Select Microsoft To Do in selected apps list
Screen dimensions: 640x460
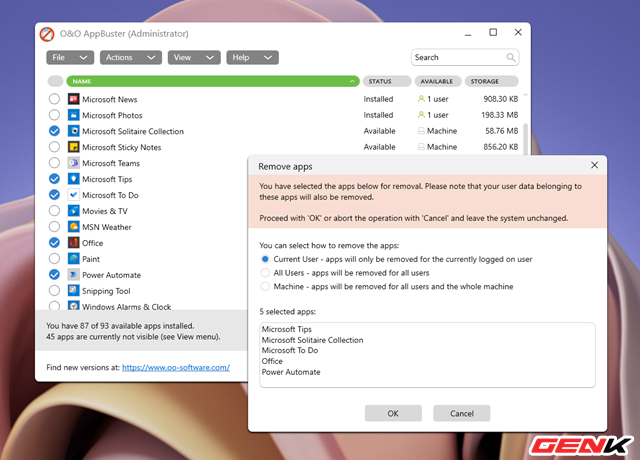click(290, 350)
